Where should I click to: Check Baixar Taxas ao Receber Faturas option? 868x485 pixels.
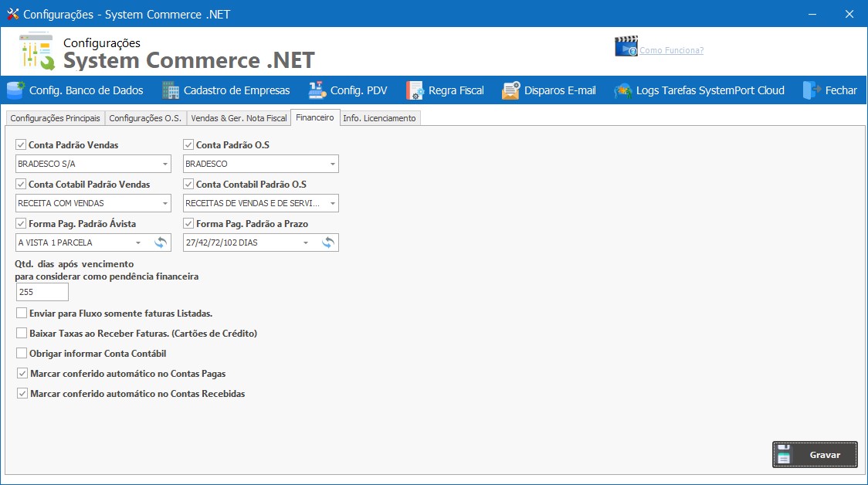point(22,334)
